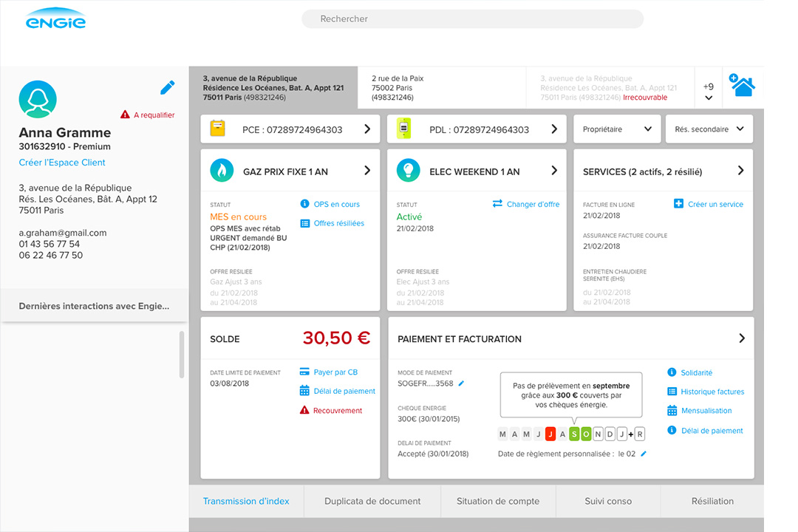Viewport: 798px width, 532px height.
Task: Open the Historique factures link
Action: coord(712,392)
